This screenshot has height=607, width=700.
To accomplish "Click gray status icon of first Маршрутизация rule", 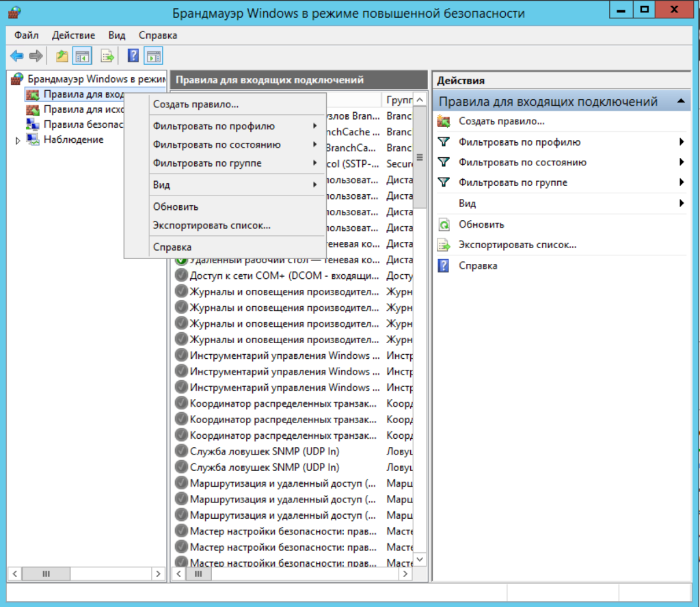I will pos(180,483).
